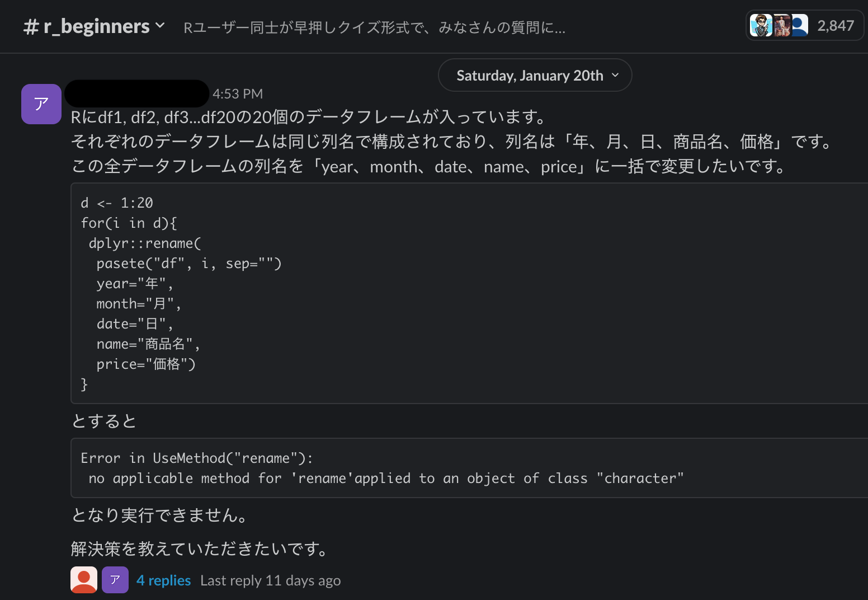This screenshot has height=600, width=868.
Task: Expand the chevron beside r_beginners
Action: pos(160,26)
